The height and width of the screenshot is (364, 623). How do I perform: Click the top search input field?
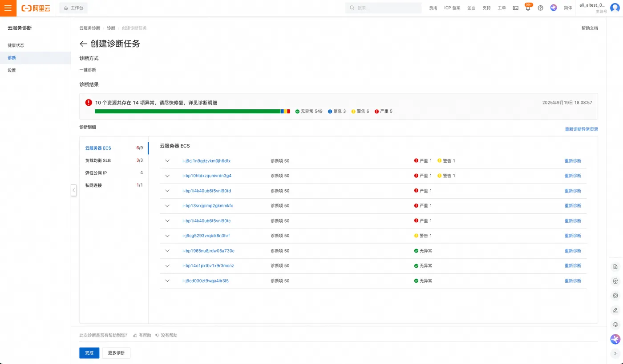point(383,8)
